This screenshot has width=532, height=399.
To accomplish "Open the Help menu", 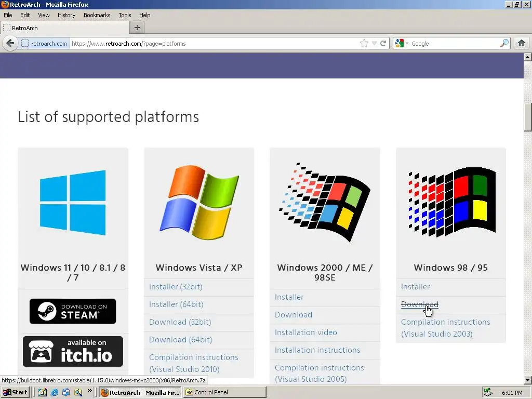I will (145, 15).
